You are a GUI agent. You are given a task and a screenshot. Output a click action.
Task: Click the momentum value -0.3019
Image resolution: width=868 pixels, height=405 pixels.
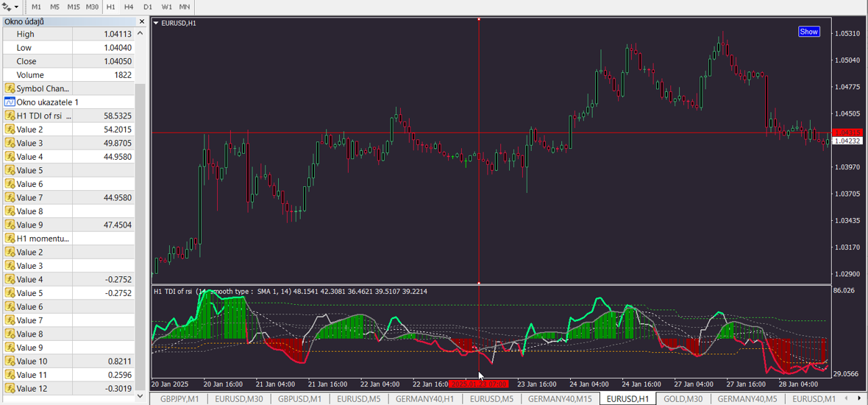118,388
